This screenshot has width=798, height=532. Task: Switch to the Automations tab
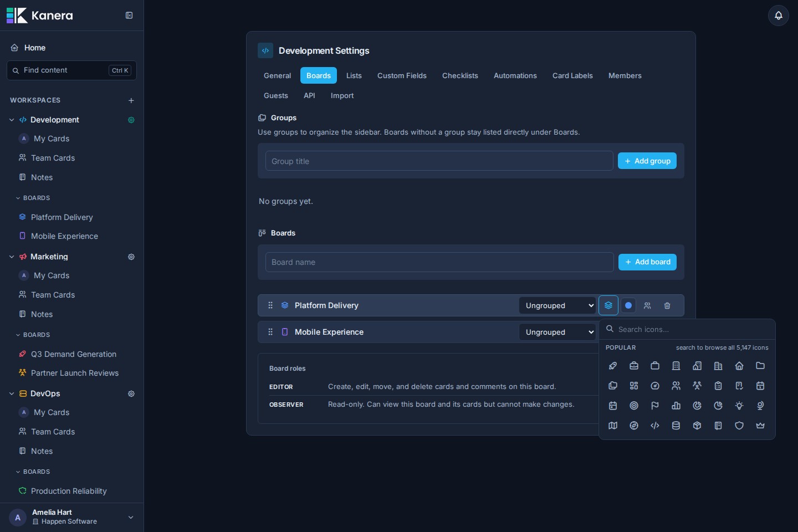(x=515, y=75)
